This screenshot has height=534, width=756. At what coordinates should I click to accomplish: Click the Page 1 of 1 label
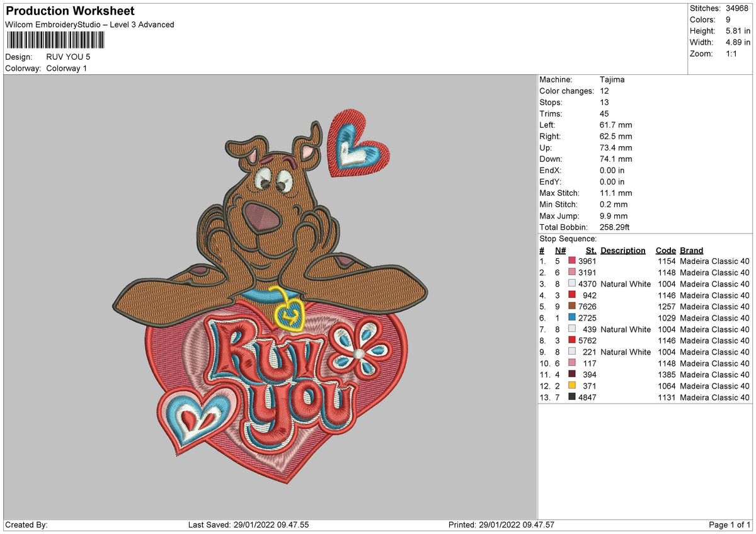(729, 524)
